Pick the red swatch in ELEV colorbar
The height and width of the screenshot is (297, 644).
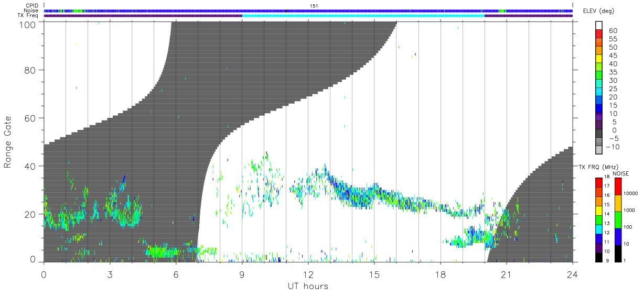click(599, 34)
